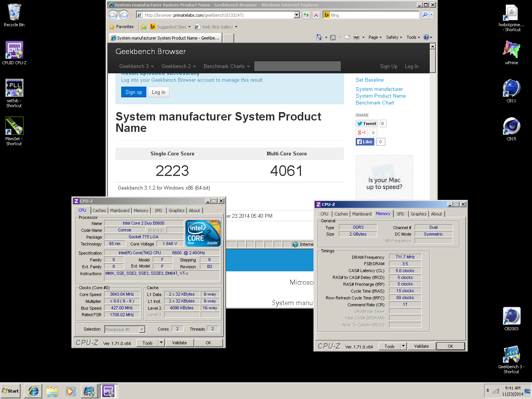Click the Facebook Like button

(x=365, y=142)
